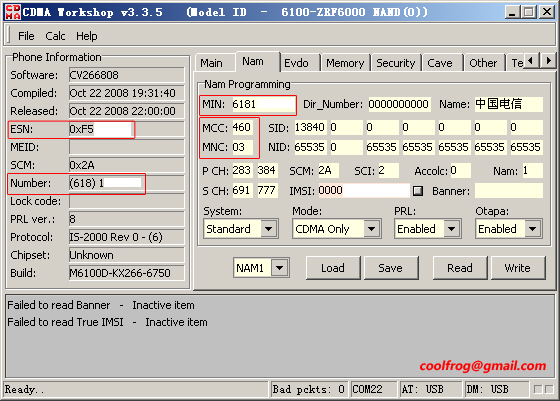Switch to the Other tab
Viewport: 560px width, 401px height.
[483, 63]
